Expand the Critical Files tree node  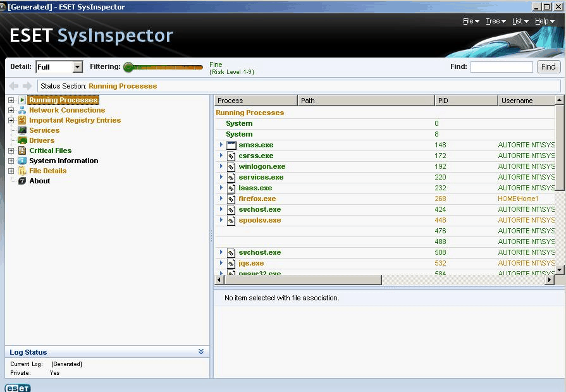[11, 150]
